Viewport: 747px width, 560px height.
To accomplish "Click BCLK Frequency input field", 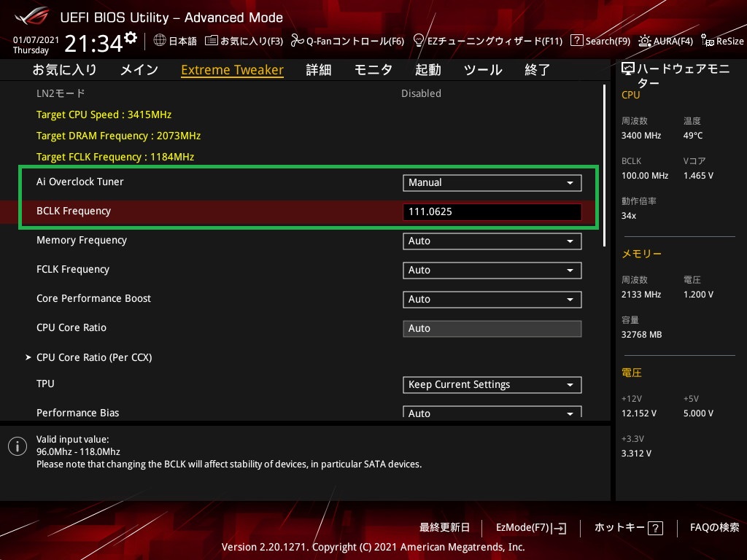I will [x=492, y=212].
